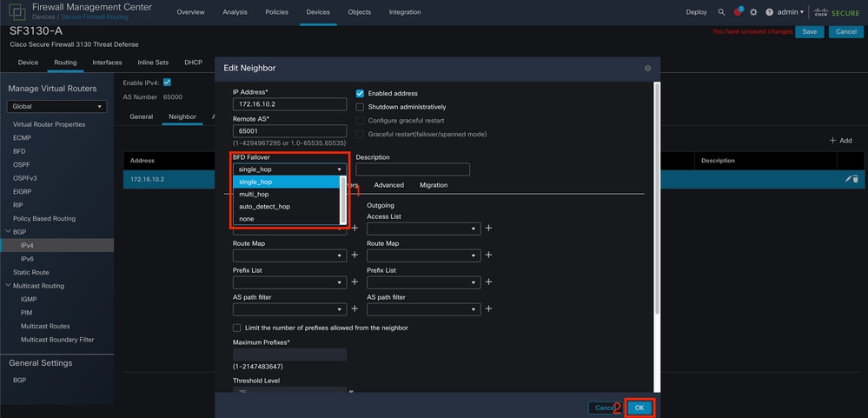Click the Edit Neighbor dialog help icon

tap(647, 68)
